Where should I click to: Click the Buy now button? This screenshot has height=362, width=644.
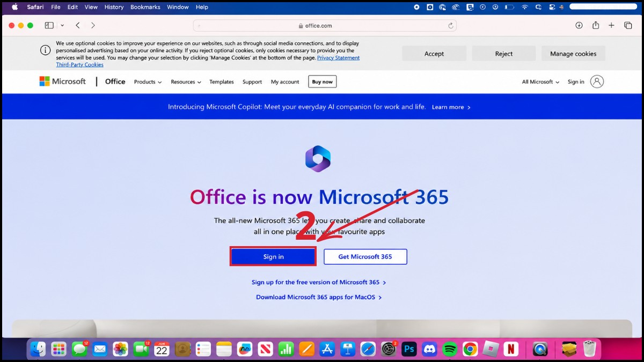[323, 82]
